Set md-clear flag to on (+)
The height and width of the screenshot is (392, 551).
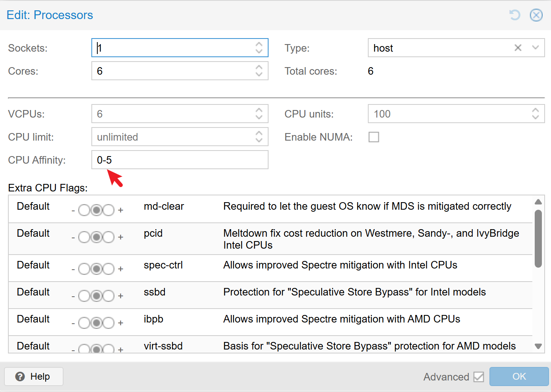point(108,210)
